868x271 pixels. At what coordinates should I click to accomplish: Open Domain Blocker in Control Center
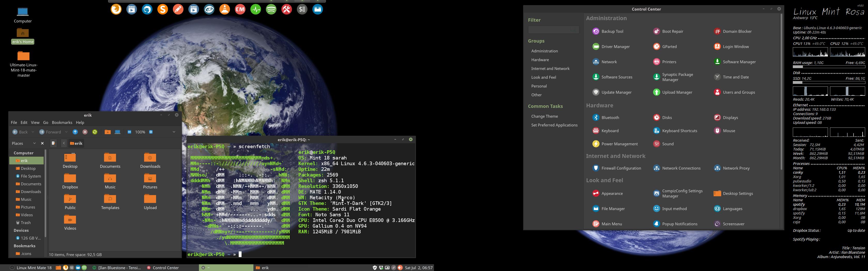[733, 31]
